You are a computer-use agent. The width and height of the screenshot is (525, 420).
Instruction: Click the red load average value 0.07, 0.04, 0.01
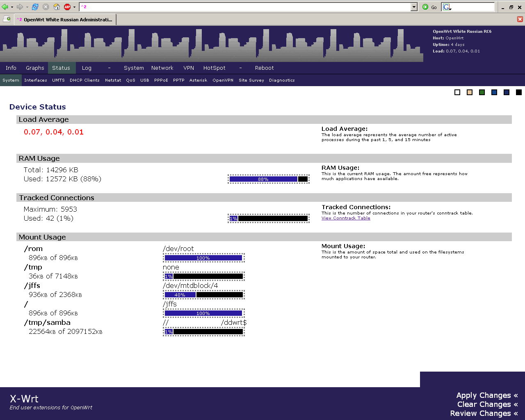[x=54, y=132]
